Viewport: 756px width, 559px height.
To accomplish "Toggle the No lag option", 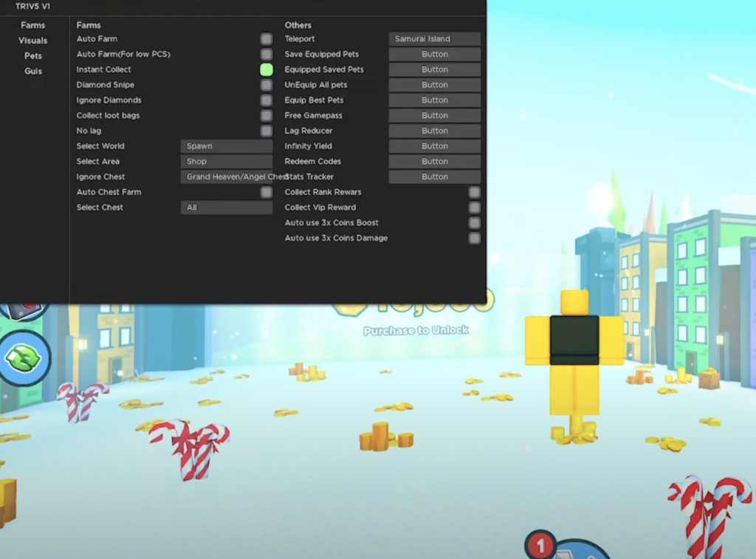I will (x=266, y=131).
